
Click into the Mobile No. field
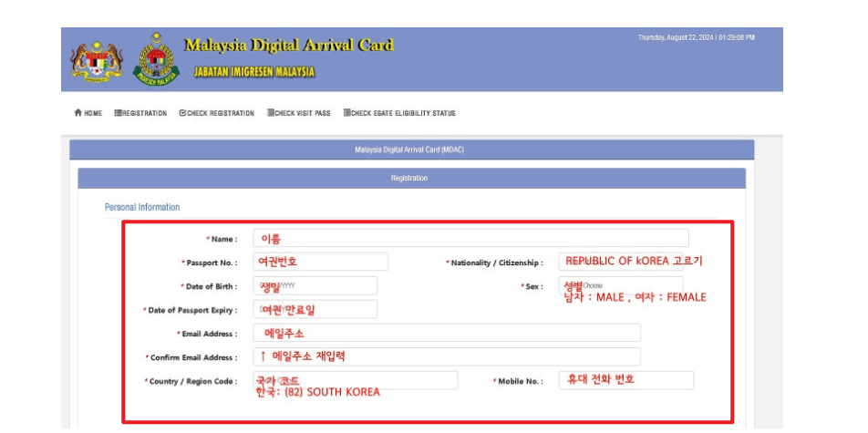626,380
